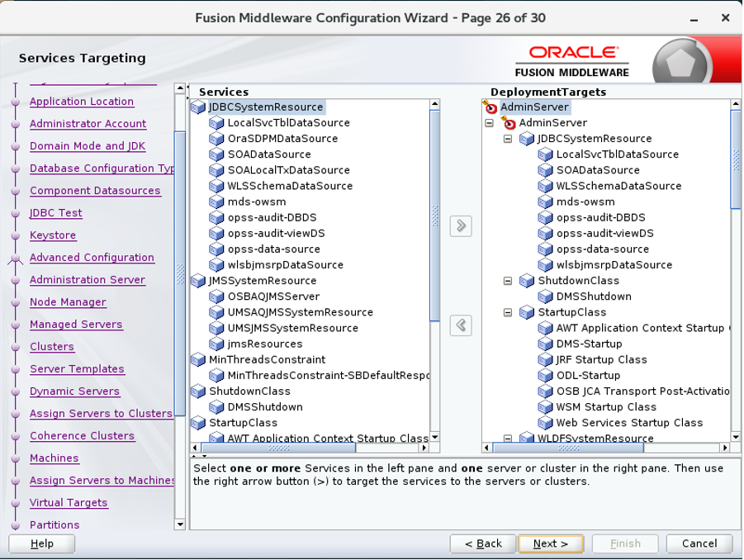The height and width of the screenshot is (560, 744).
Task: Click the ODL-Startup cube icon
Action: (x=545, y=375)
